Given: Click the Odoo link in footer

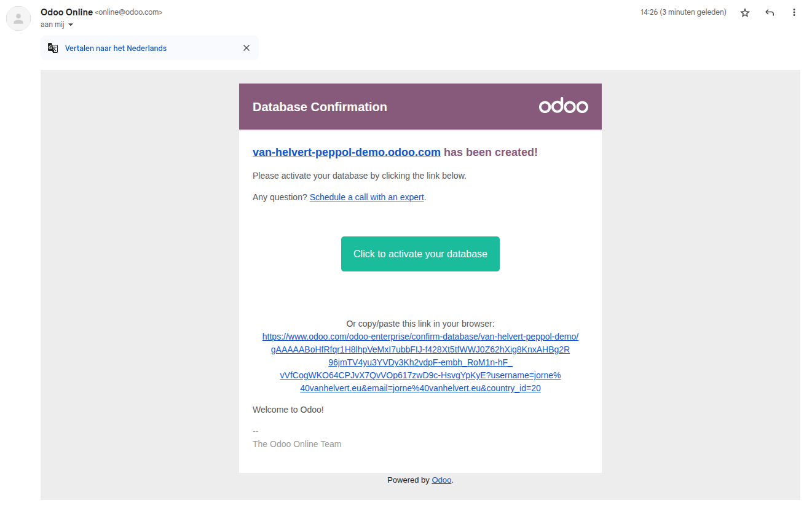Looking at the screenshot, I should (442, 480).
